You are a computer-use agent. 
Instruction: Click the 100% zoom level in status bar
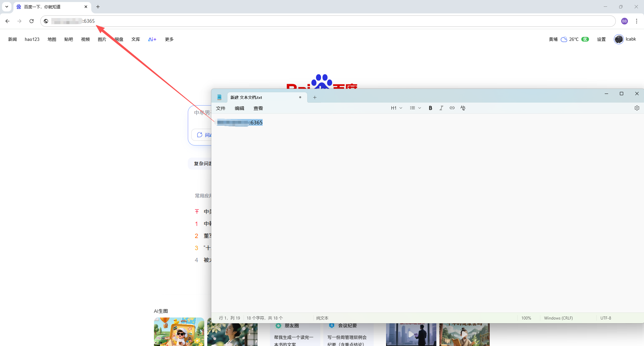[526, 318]
